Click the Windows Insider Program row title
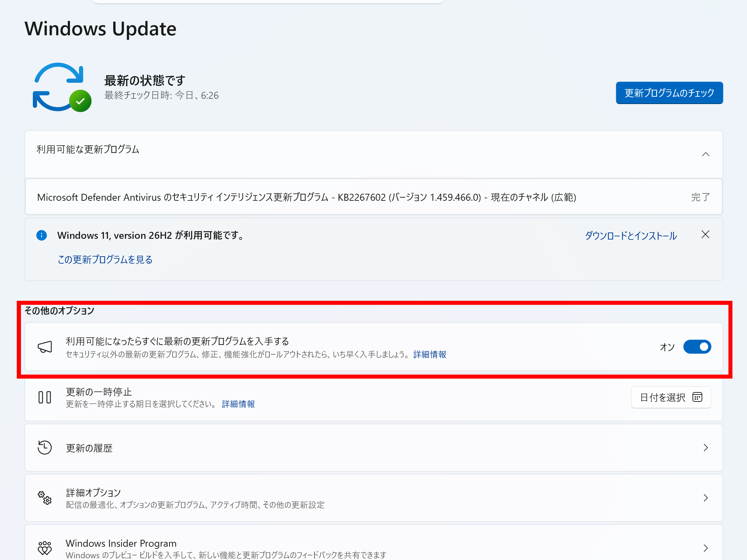 121,543
